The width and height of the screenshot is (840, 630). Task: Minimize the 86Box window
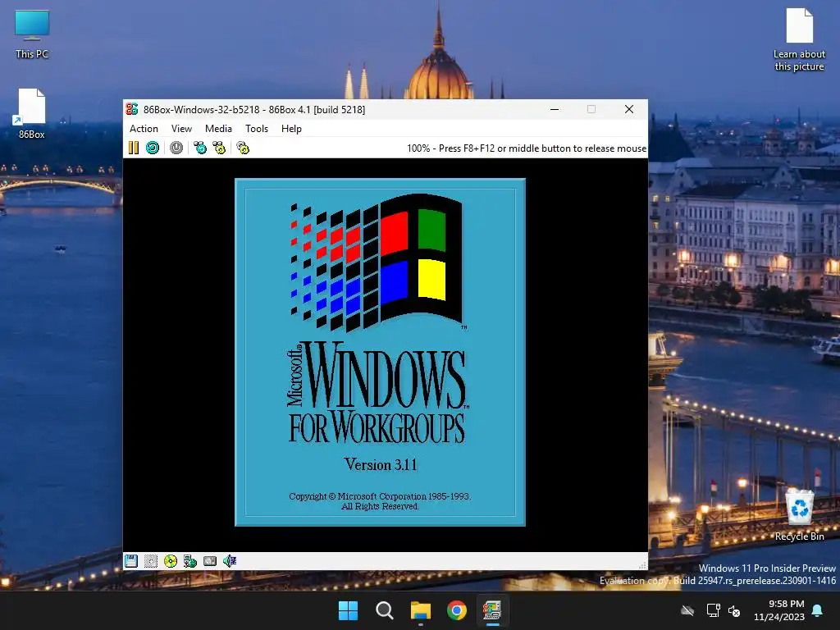pos(555,109)
